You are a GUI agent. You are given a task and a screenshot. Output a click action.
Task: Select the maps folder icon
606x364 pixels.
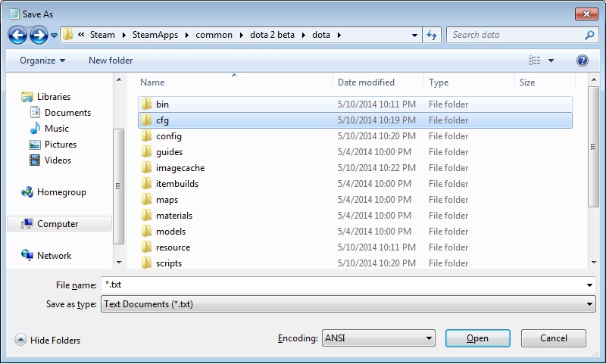click(x=146, y=199)
